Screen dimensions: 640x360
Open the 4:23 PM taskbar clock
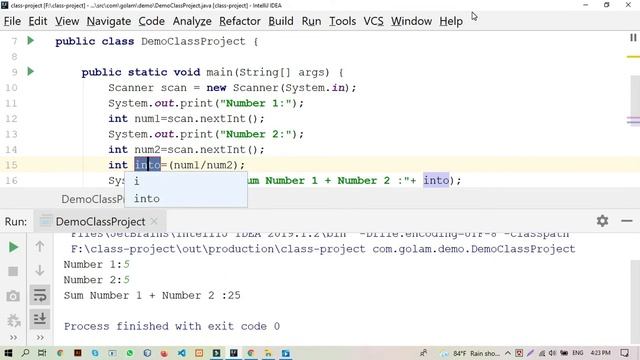(600, 353)
